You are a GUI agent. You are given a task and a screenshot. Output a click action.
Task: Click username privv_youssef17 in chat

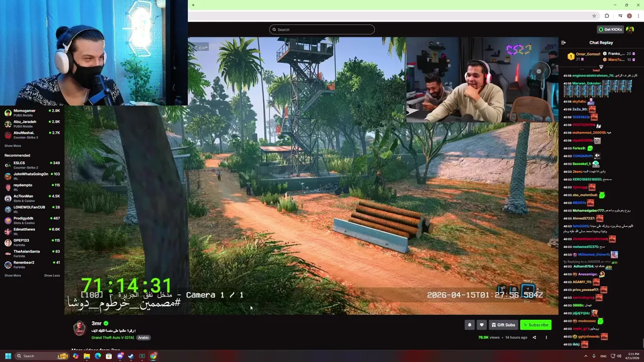tap(586, 290)
